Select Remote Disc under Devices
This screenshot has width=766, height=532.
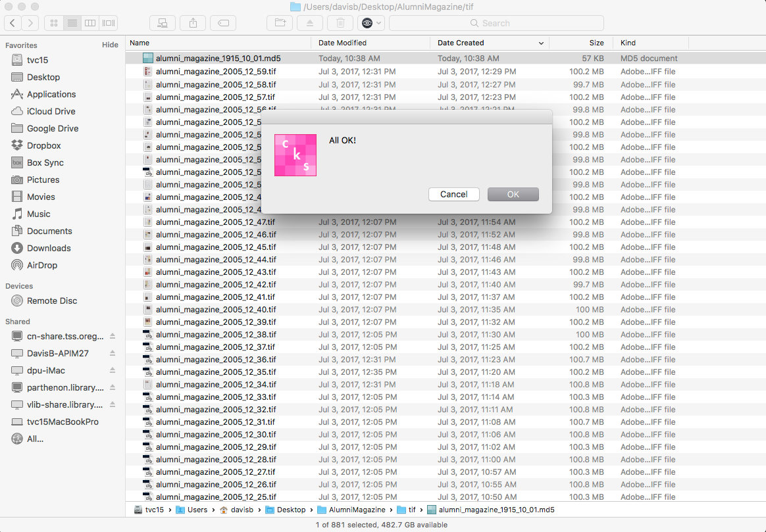[52, 301]
